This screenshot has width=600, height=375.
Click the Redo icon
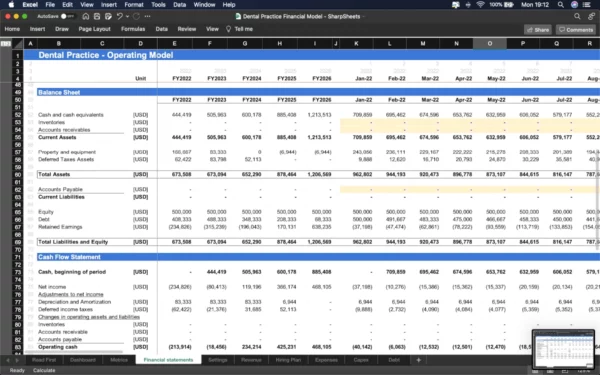point(136,16)
